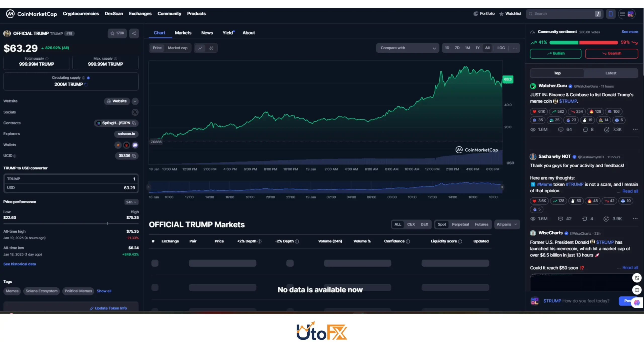Repost the Watcher.Guru post

coord(588,130)
